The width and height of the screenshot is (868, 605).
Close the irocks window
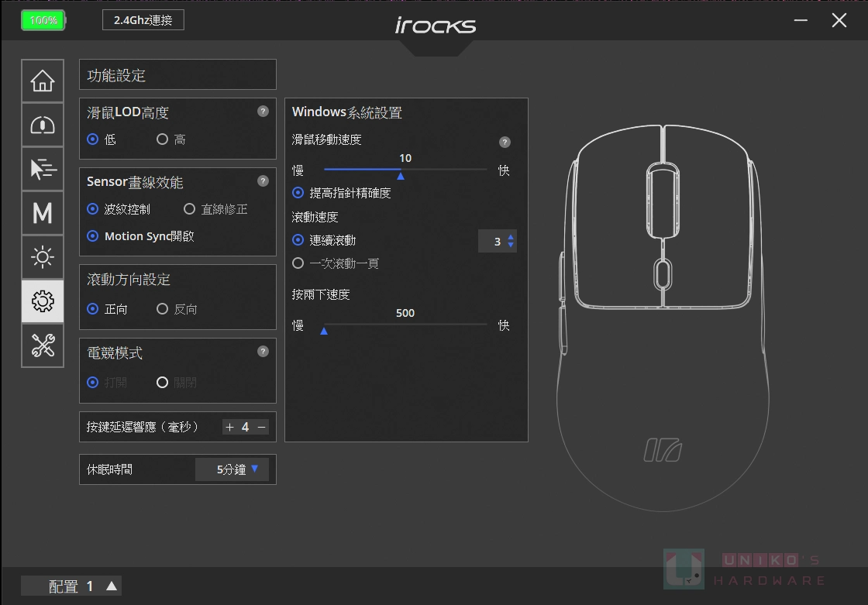click(x=839, y=20)
